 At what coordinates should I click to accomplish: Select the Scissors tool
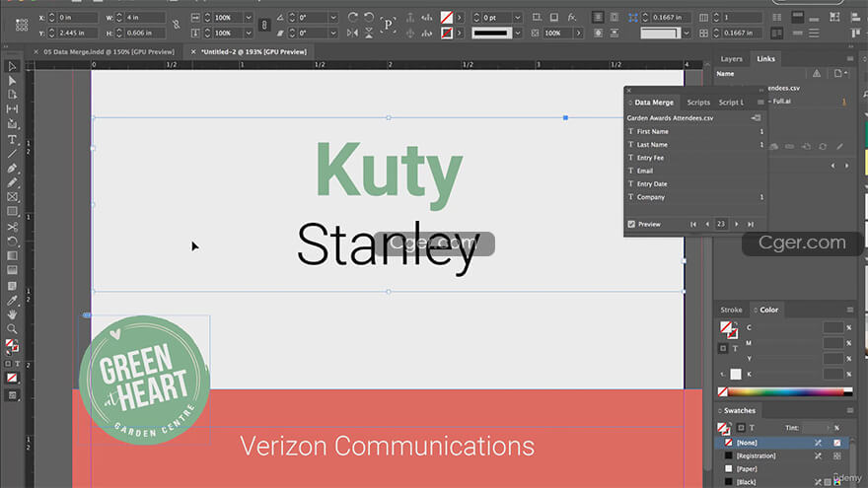coord(12,227)
